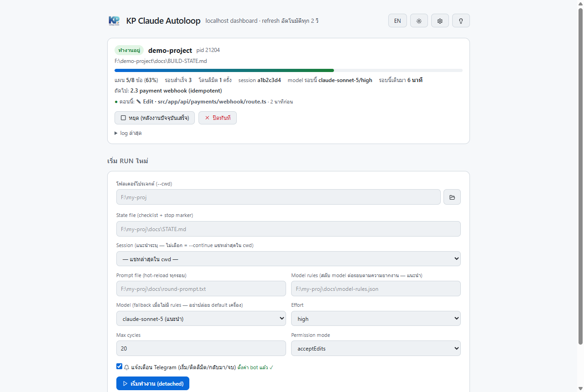Click the demo-project progress bar
Screen dimensions: 584x392
coord(288,70)
